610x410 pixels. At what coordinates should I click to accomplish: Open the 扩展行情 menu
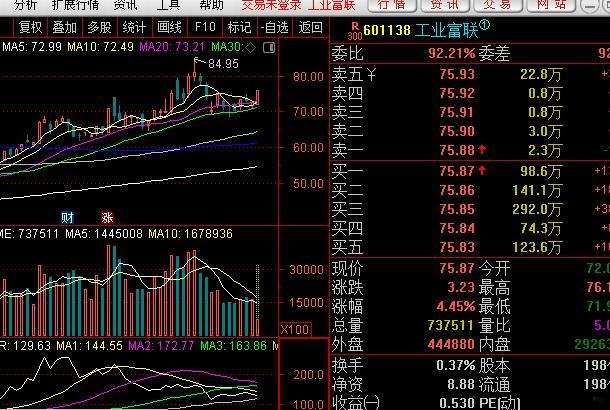pyautogui.click(x=75, y=5)
